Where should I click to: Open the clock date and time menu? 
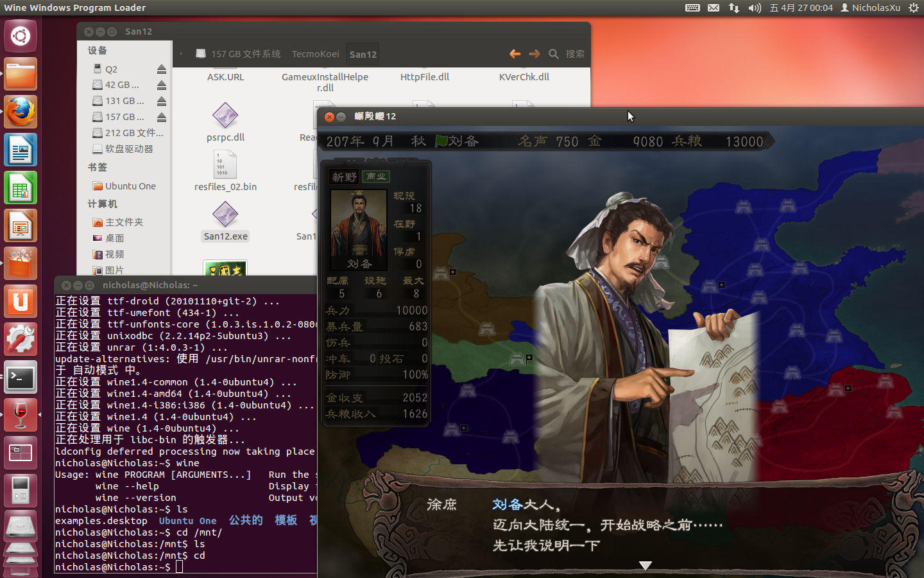tap(801, 8)
